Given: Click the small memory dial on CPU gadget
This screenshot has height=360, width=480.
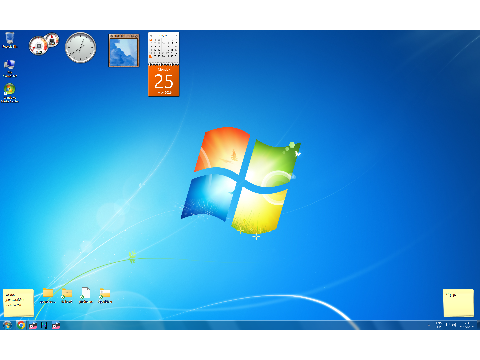Looking at the screenshot, I should point(52,40).
